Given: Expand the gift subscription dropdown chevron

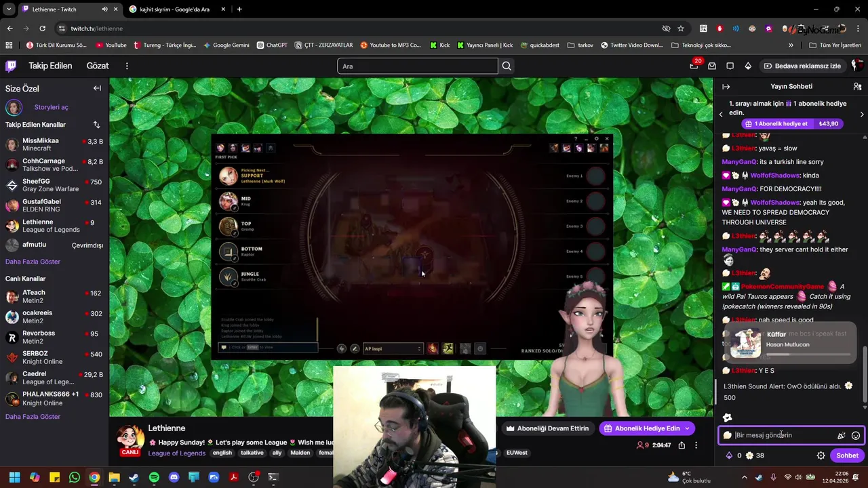Looking at the screenshot, I should (688, 428).
